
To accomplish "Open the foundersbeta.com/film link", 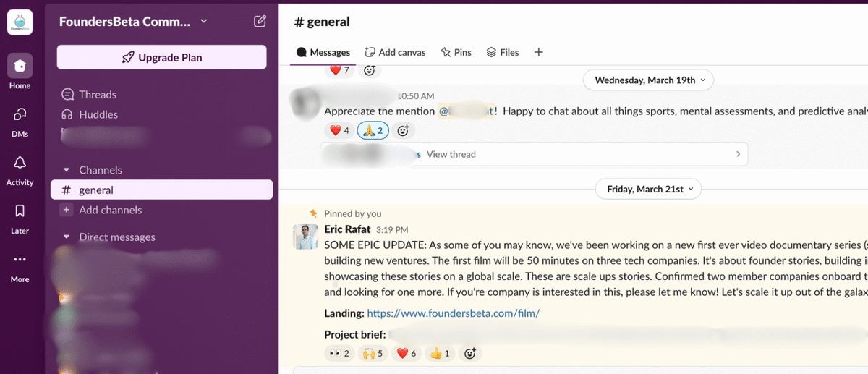I will [454, 313].
